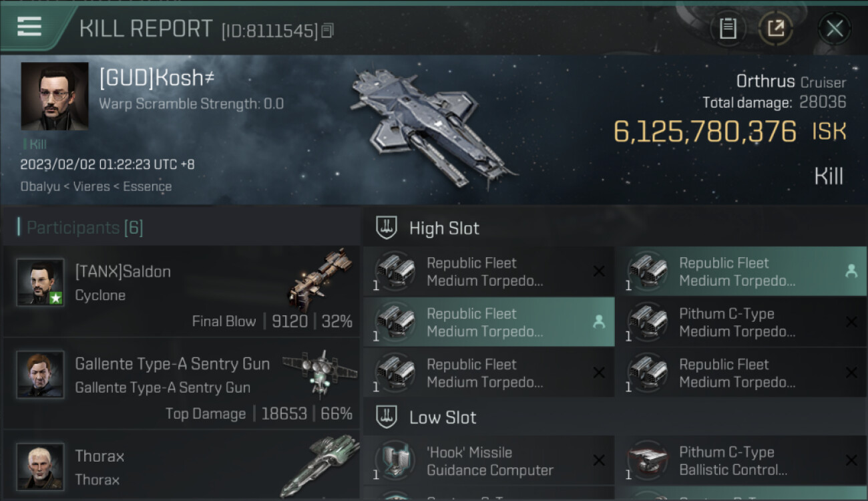Open the hamburger menu button
The width and height of the screenshot is (868, 501).
point(29,27)
